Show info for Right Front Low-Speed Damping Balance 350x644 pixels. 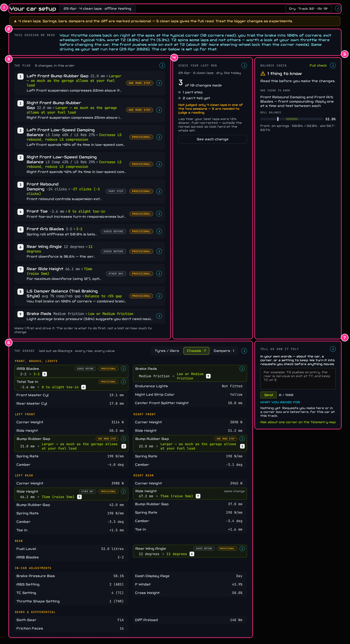(159, 164)
